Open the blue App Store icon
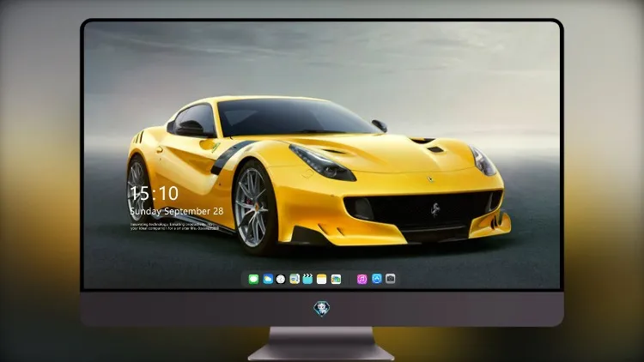The height and width of the screenshot is (362, 644). pos(377,279)
